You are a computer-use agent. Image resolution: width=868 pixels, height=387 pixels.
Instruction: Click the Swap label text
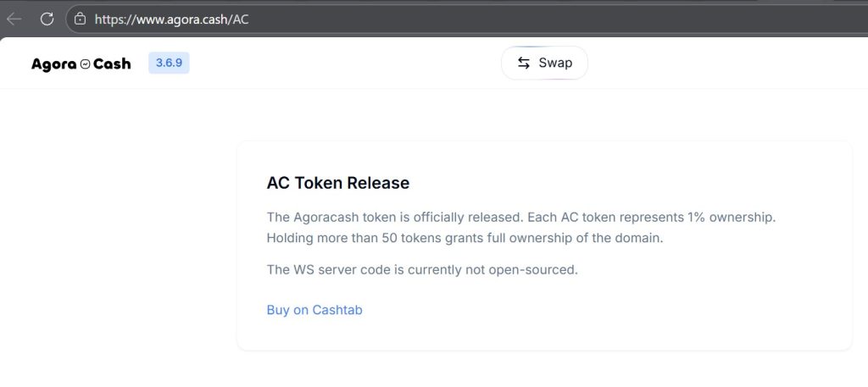pyautogui.click(x=555, y=63)
